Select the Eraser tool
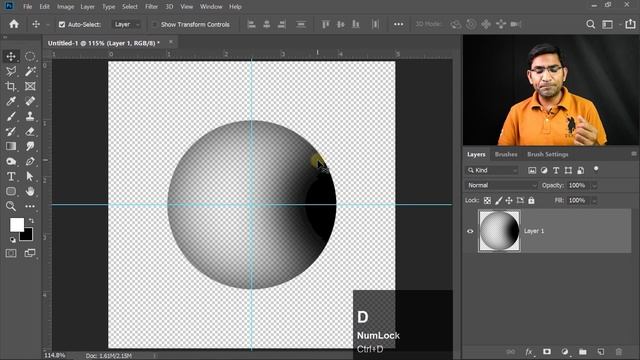The height and width of the screenshot is (360, 640). coord(30,131)
